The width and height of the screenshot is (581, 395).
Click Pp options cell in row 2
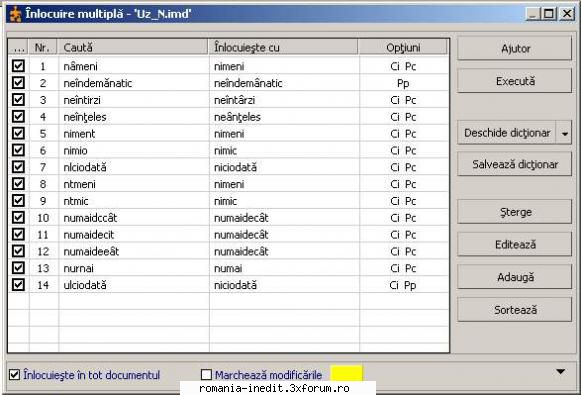(x=403, y=83)
